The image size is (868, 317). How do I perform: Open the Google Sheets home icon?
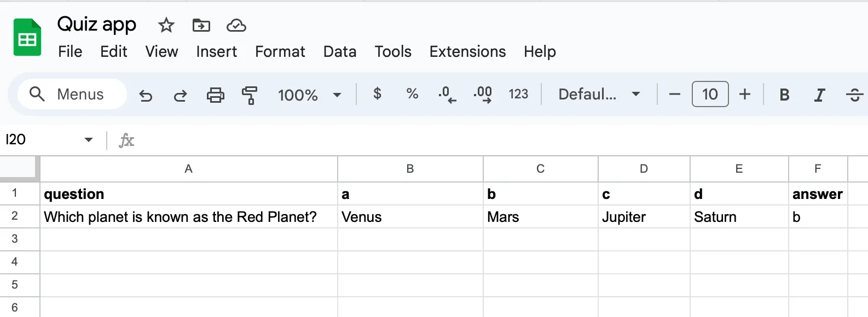point(27,37)
